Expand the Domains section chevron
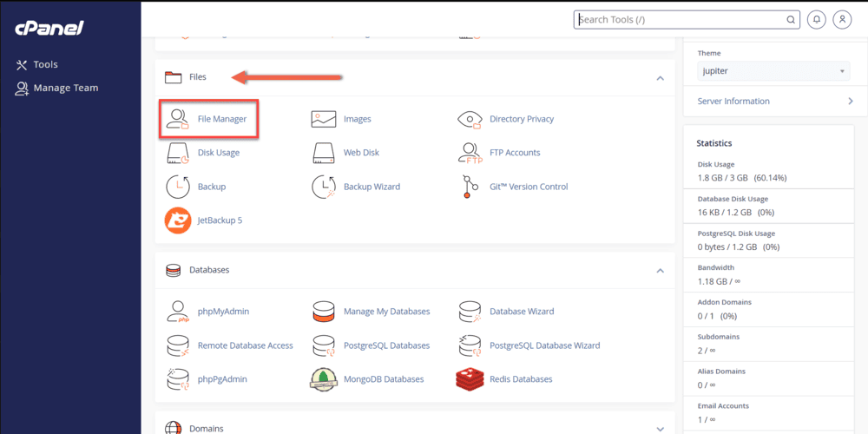 pyautogui.click(x=660, y=429)
